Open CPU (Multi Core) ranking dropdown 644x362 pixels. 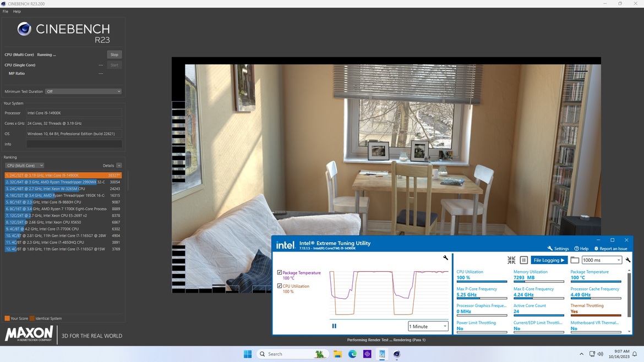(x=24, y=166)
